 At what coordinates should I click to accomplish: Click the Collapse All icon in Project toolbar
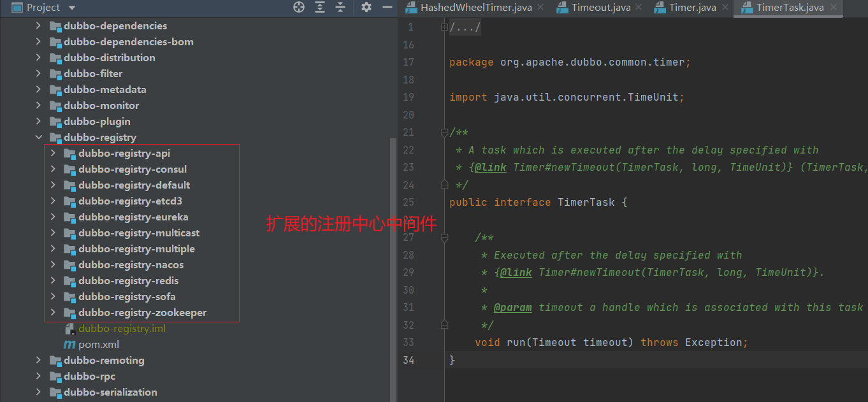click(341, 7)
